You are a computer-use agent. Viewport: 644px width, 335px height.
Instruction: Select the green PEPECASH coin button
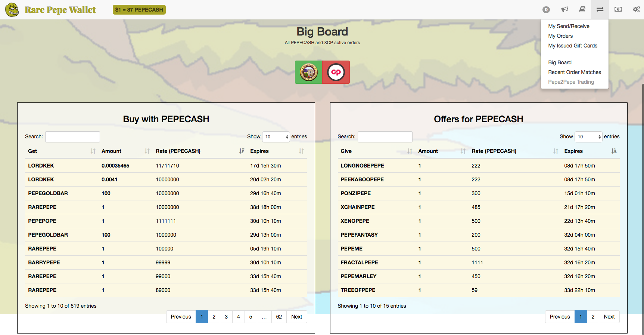(x=309, y=72)
